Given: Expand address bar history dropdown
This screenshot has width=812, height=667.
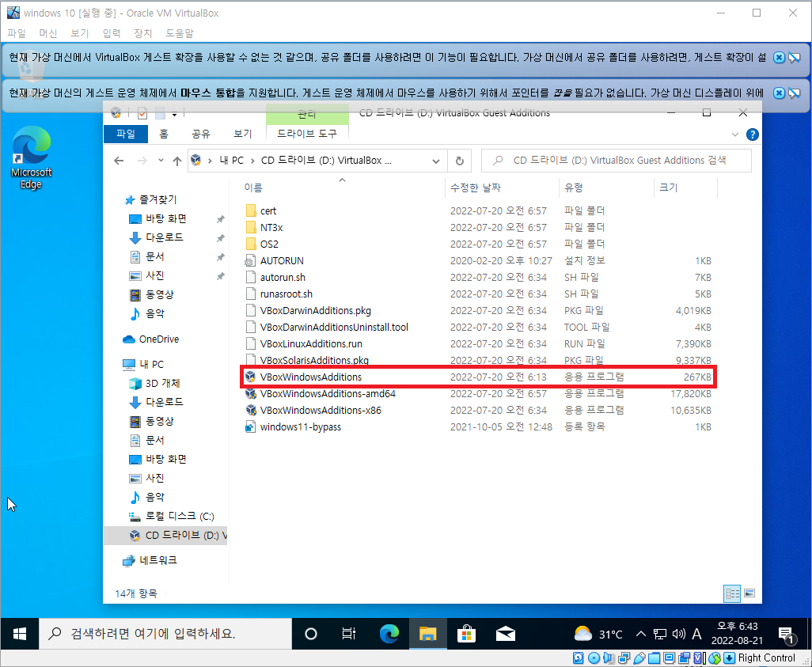Looking at the screenshot, I should pyautogui.click(x=436, y=161).
